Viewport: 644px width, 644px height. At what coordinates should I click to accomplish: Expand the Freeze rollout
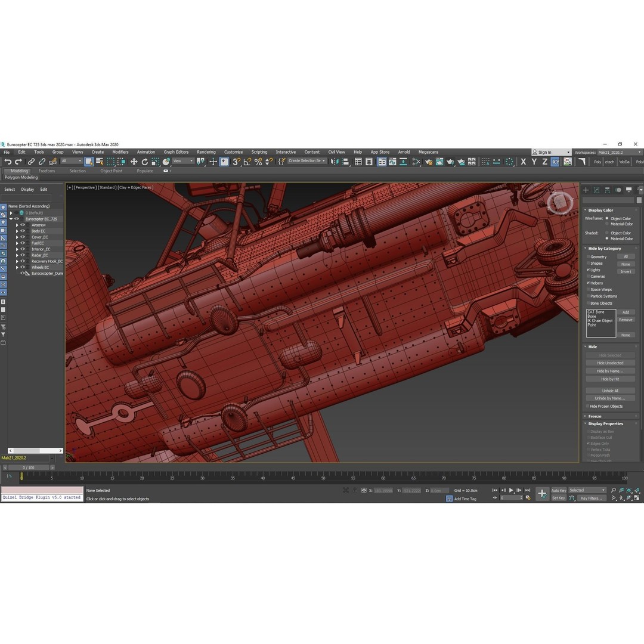coord(595,416)
